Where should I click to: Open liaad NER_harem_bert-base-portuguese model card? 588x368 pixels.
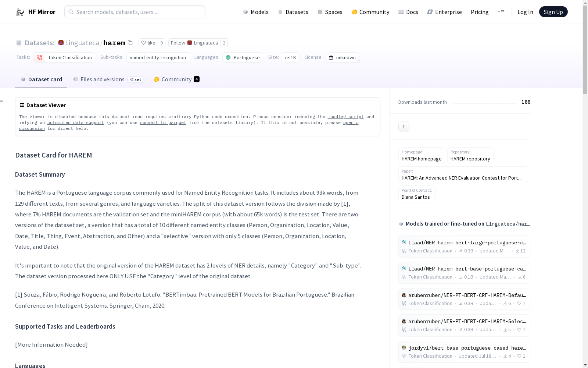pyautogui.click(x=464, y=273)
